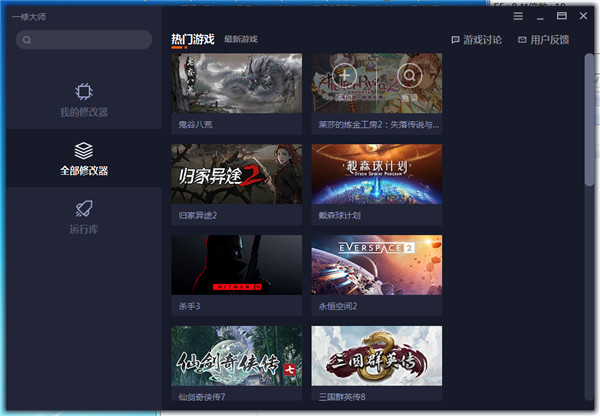The width and height of the screenshot is (600, 416).
Task: Open 三国群英传8 game thumbnail
Action: [377, 356]
